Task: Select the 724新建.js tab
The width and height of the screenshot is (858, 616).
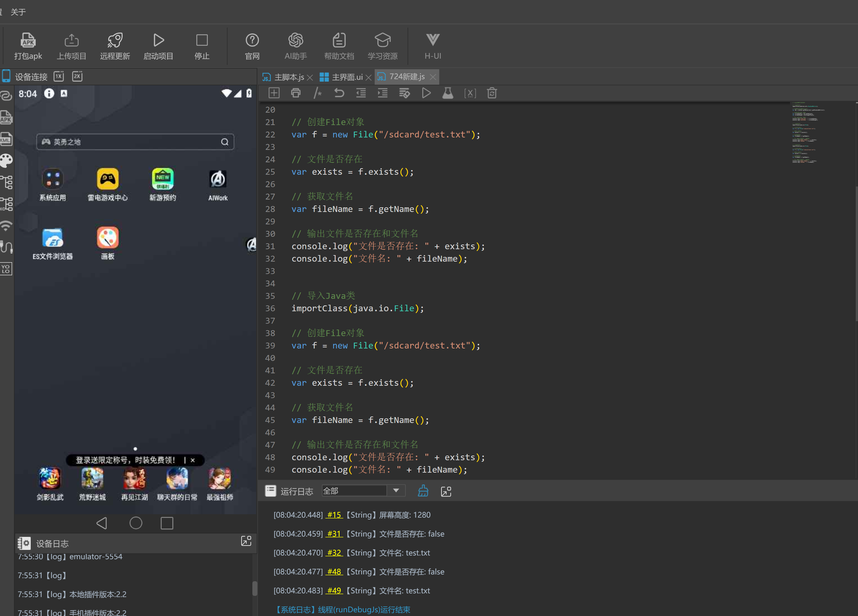Action: (x=407, y=76)
